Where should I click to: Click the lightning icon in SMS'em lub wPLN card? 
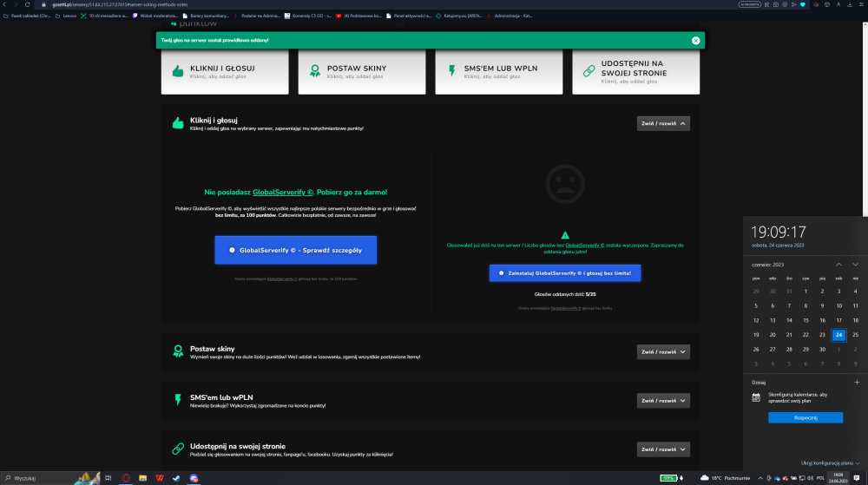tap(451, 71)
